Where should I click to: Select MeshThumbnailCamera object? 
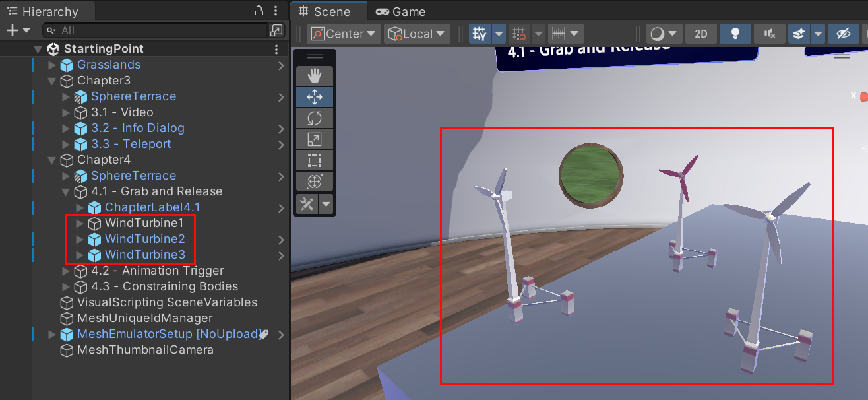pos(145,350)
